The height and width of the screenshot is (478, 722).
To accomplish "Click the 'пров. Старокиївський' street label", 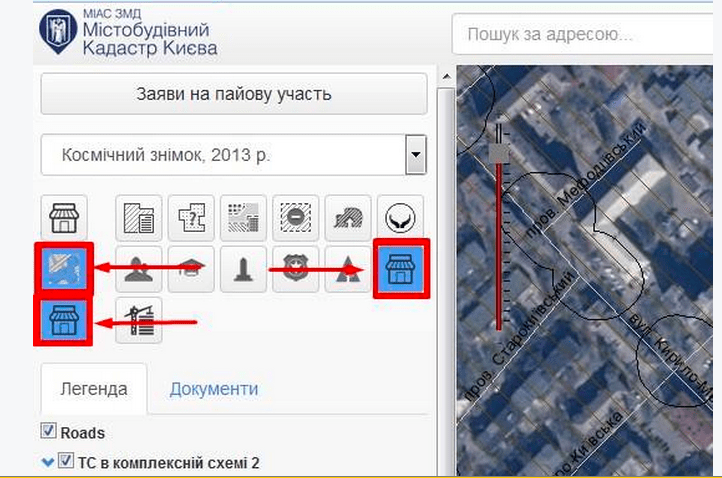I will 518,337.
